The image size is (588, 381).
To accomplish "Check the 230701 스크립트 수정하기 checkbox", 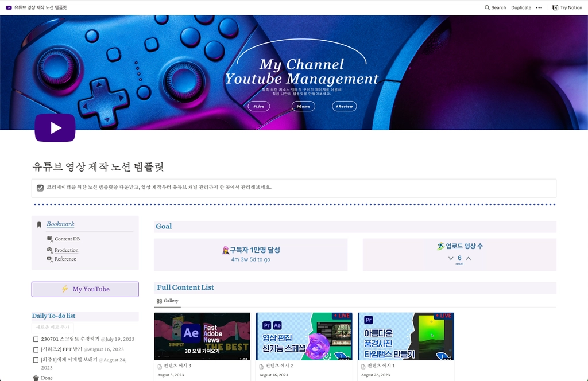I will click(36, 339).
